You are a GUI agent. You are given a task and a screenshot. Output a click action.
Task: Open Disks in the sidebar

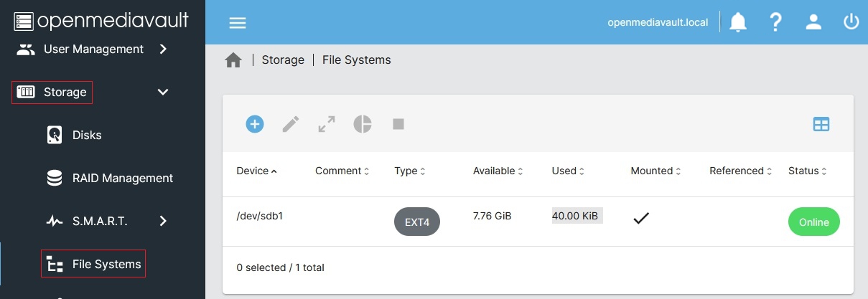point(87,135)
